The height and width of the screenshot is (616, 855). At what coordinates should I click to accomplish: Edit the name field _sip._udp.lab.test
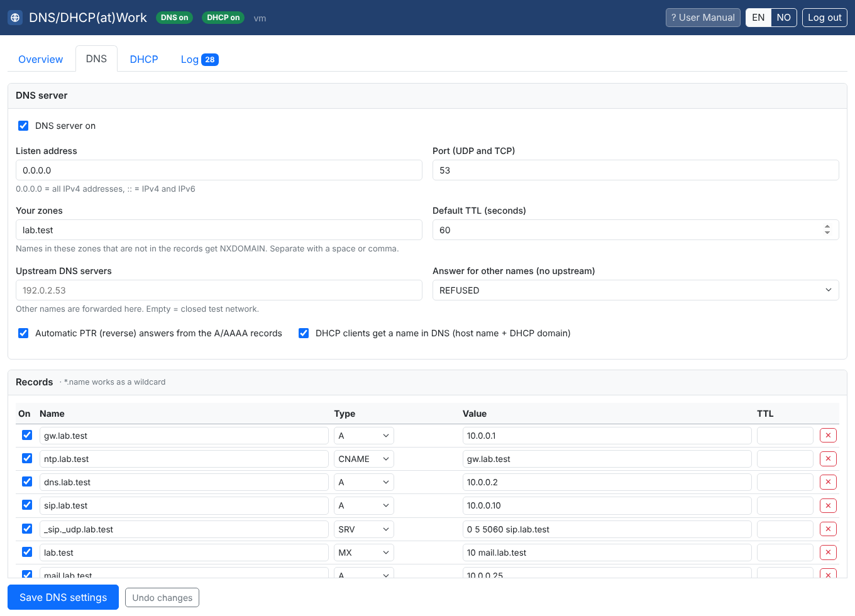pyautogui.click(x=184, y=529)
